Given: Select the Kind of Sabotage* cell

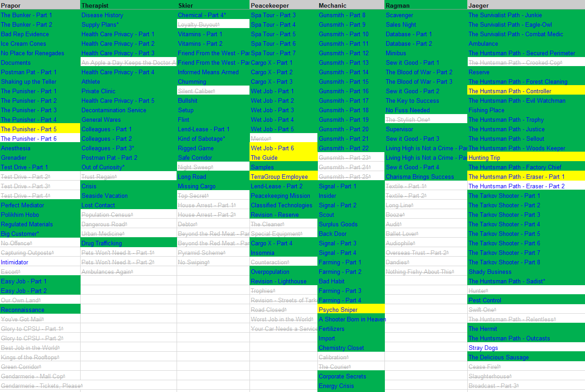Looking at the screenshot, I should coord(213,139).
